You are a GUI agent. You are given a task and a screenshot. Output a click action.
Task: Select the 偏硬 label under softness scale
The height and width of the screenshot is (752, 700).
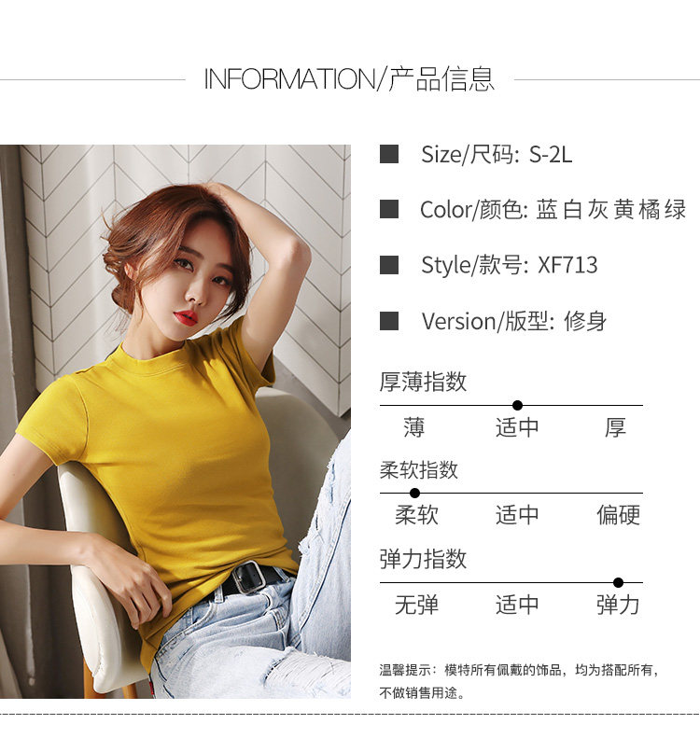[618, 515]
